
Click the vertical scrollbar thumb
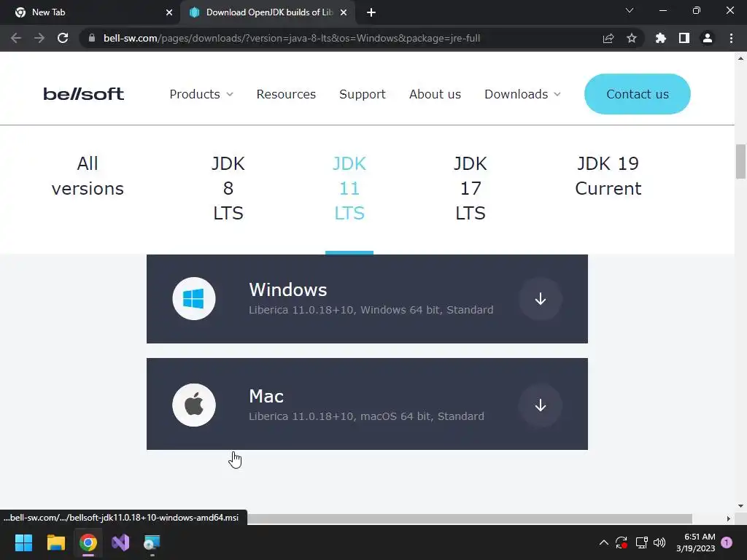click(x=740, y=161)
